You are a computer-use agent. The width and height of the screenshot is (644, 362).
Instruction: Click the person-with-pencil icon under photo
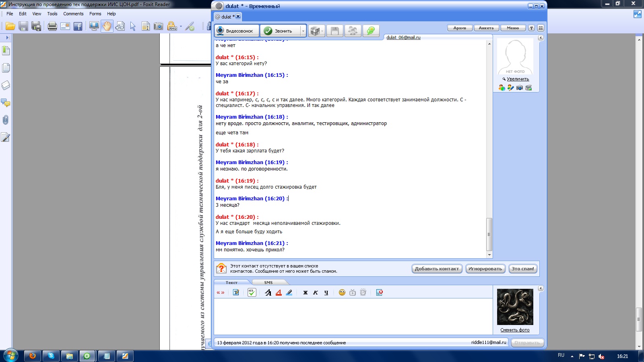(x=510, y=88)
